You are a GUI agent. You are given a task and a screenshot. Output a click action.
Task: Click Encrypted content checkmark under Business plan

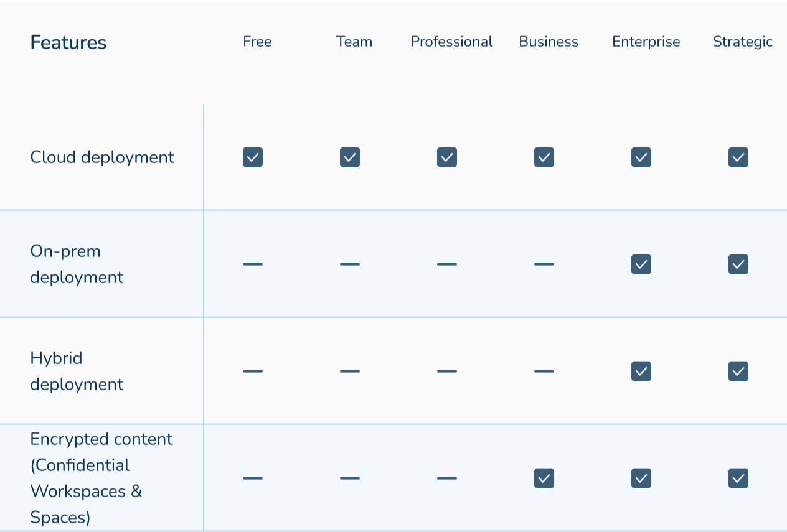[544, 478]
